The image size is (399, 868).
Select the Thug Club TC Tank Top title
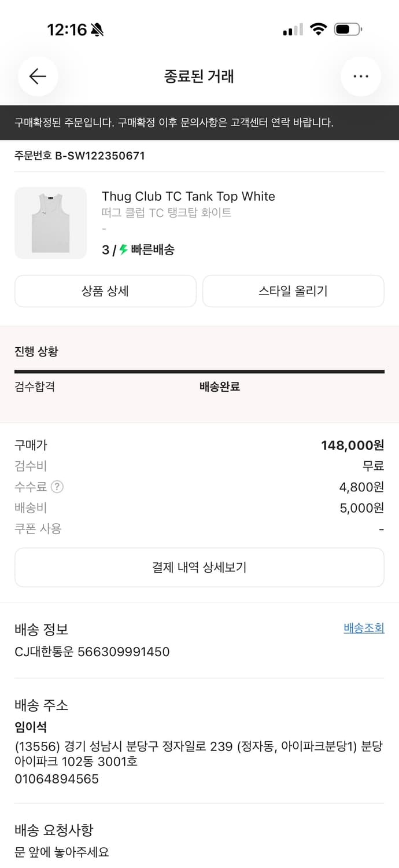coord(189,196)
